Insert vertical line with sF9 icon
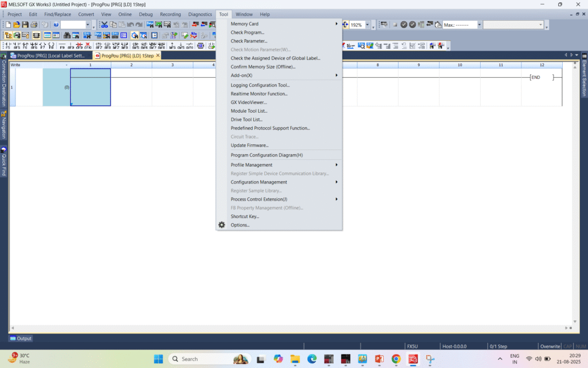This screenshot has width=588, height=368. (71, 46)
